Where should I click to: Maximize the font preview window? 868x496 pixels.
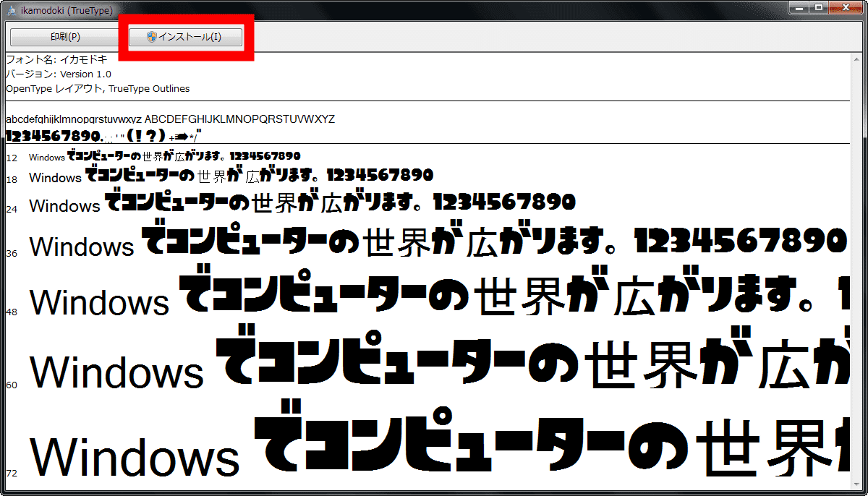tap(819, 7)
